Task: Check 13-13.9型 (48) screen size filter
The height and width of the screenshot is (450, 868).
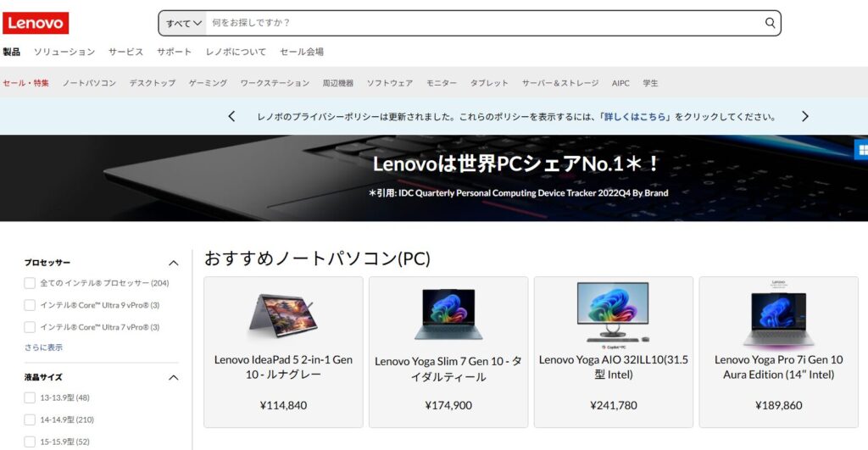Action: 30,397
